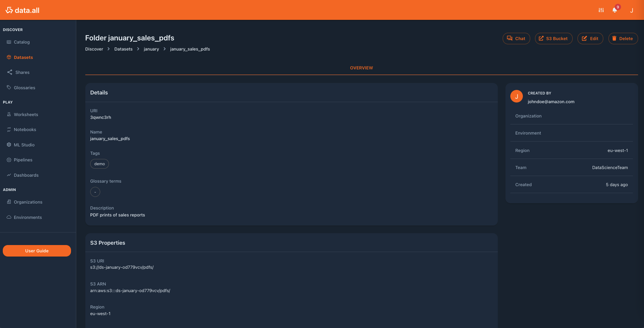Click the Shares icon in the sidebar
Image resolution: width=644 pixels, height=328 pixels.
coord(10,72)
